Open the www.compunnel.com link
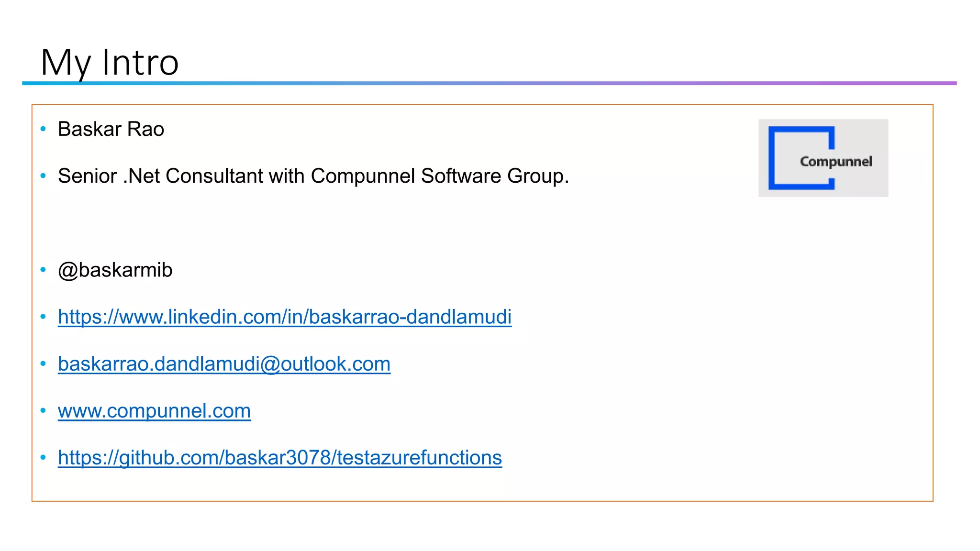The width and height of the screenshot is (980, 551). [x=154, y=410]
